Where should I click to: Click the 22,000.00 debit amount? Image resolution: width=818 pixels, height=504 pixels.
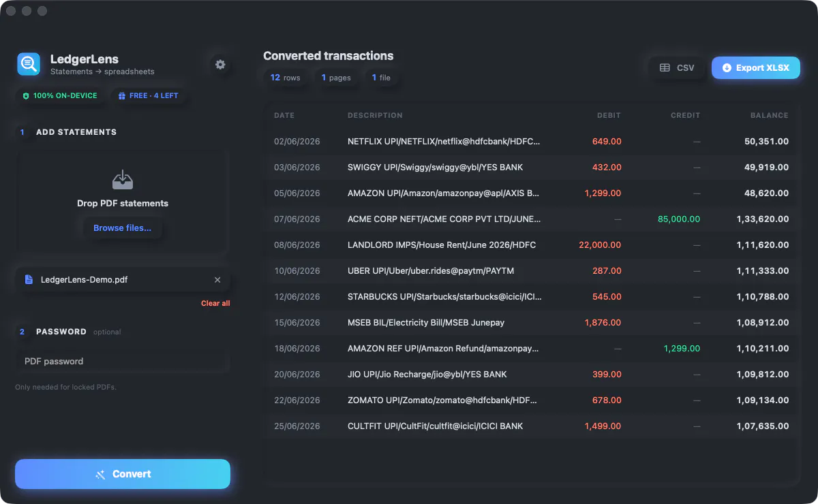coord(600,245)
